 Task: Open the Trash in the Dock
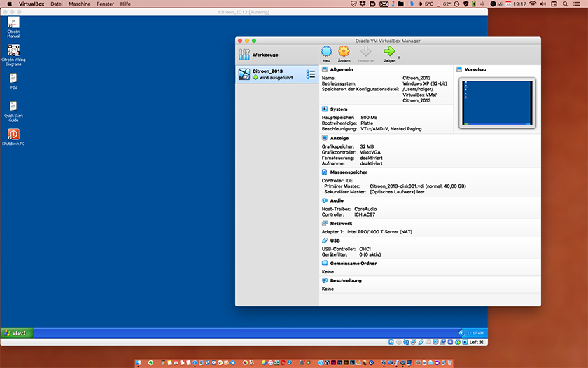(x=449, y=363)
